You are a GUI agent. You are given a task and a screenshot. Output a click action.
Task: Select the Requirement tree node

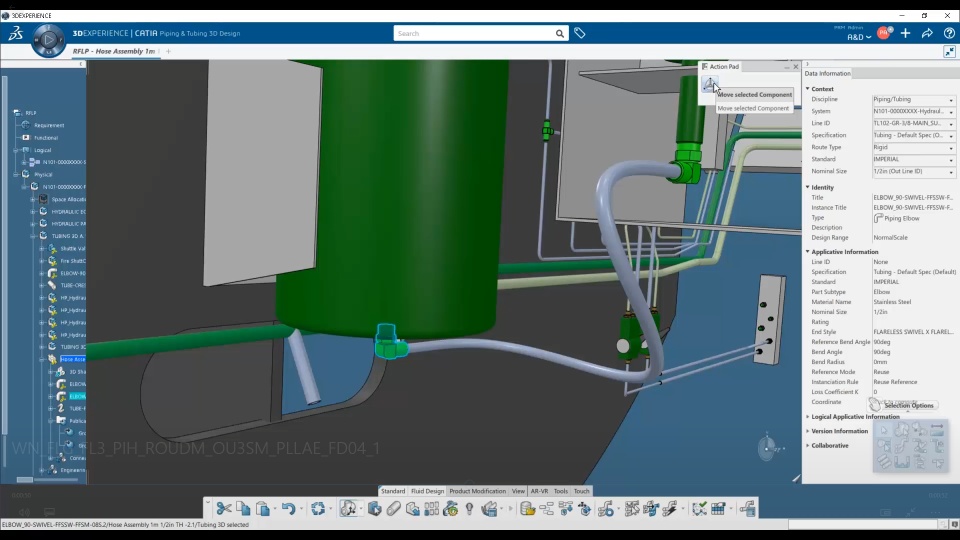49,126
